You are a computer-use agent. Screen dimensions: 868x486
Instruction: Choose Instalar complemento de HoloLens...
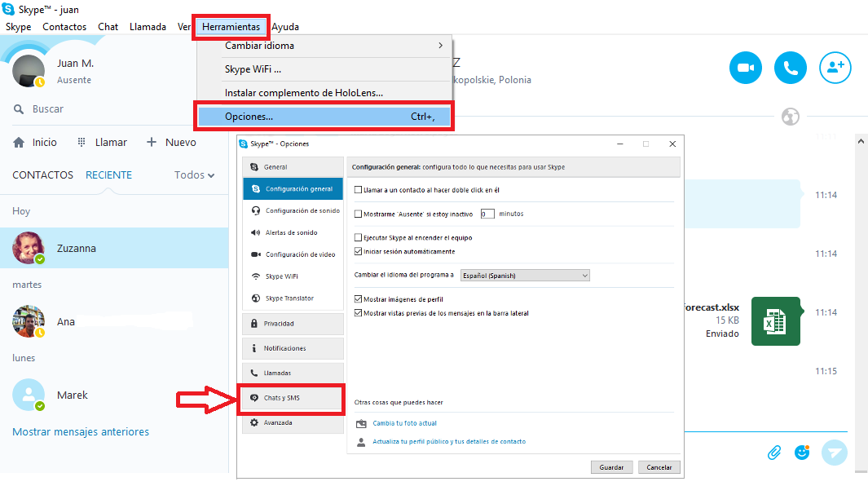click(325, 92)
